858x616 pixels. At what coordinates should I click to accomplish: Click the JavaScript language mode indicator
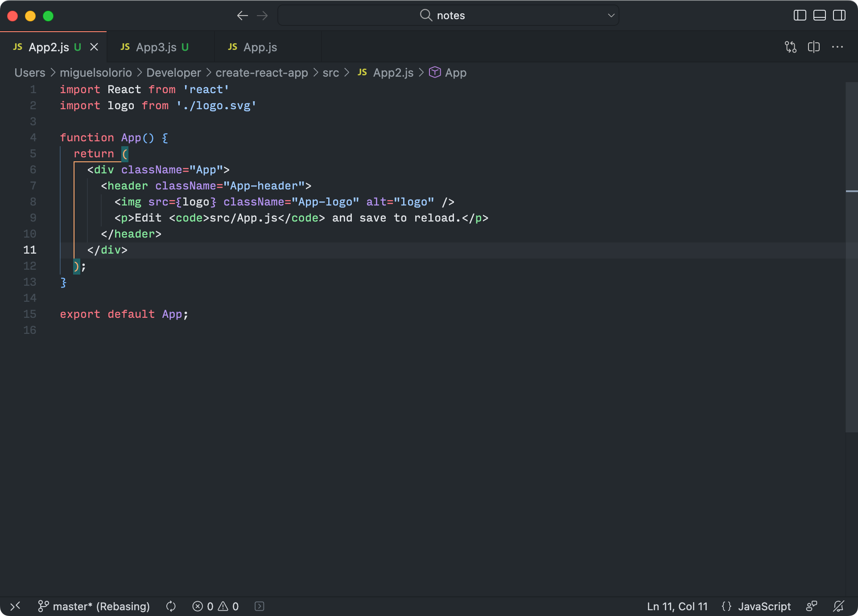[764, 606]
